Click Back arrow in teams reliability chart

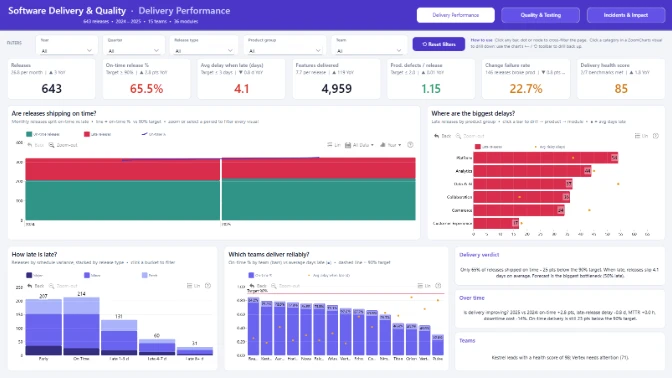(258, 286)
